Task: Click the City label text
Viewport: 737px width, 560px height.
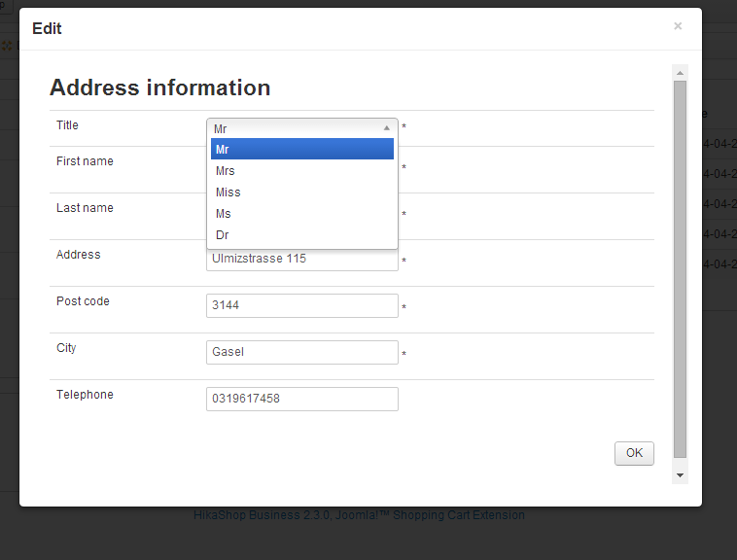Action: tap(66, 348)
